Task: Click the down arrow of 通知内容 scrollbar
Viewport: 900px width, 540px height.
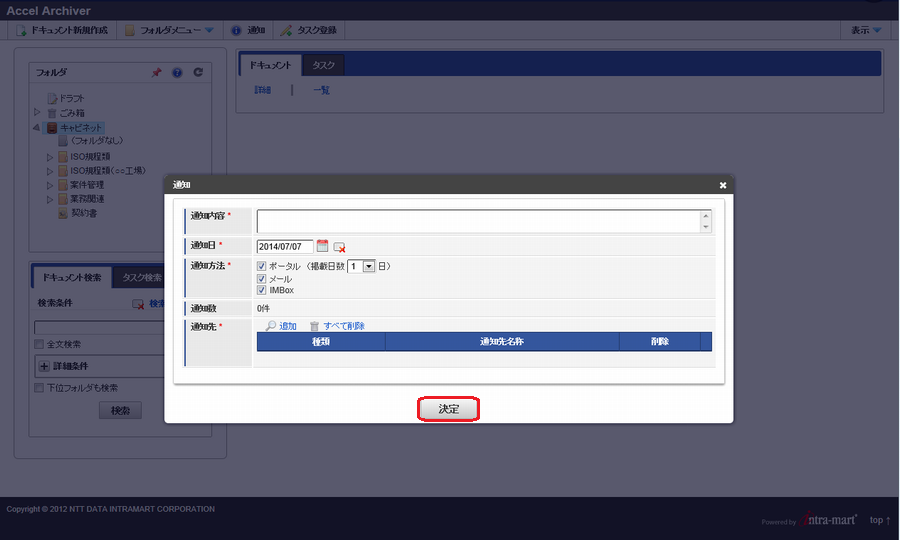Action: click(x=706, y=227)
